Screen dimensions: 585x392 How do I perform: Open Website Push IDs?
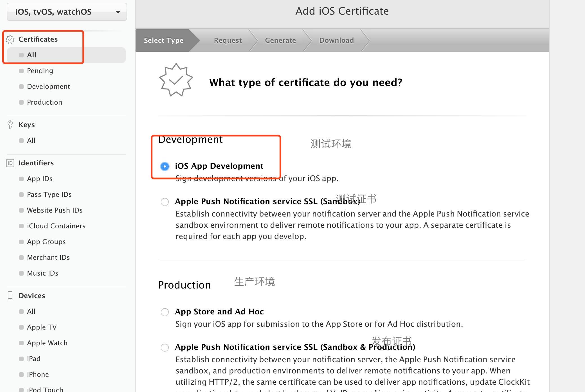tap(55, 210)
